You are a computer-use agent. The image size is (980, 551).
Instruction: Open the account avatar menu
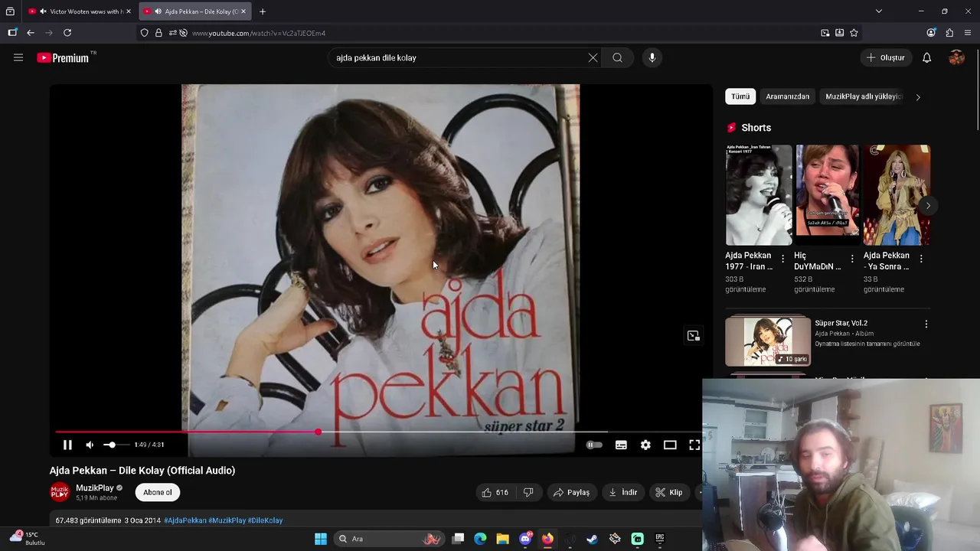[956, 57]
